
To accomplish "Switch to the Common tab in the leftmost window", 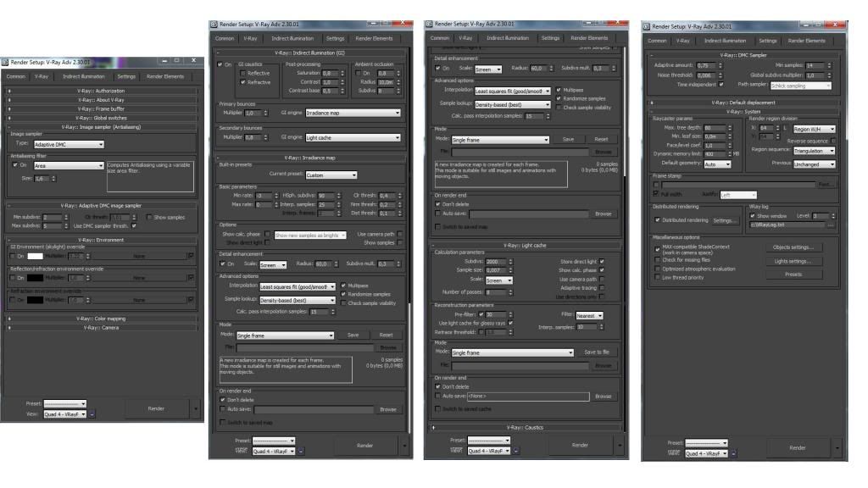I will (16, 76).
